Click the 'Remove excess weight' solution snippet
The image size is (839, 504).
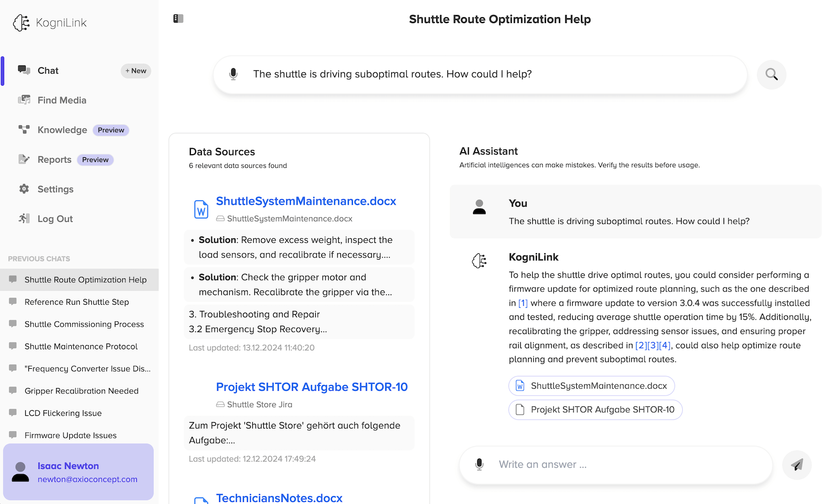[x=299, y=247]
